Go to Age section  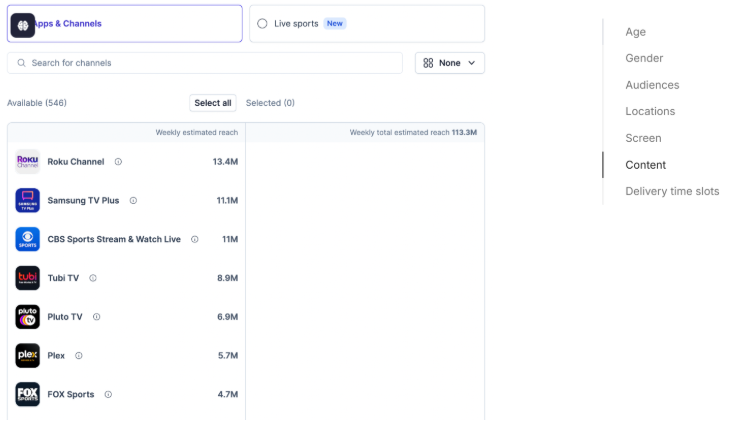(x=636, y=32)
